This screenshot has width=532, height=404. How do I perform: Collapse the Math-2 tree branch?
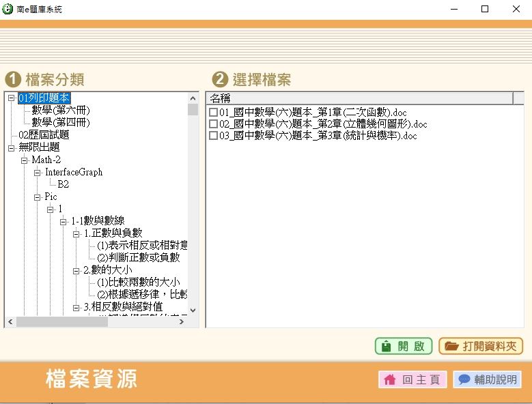25,160
